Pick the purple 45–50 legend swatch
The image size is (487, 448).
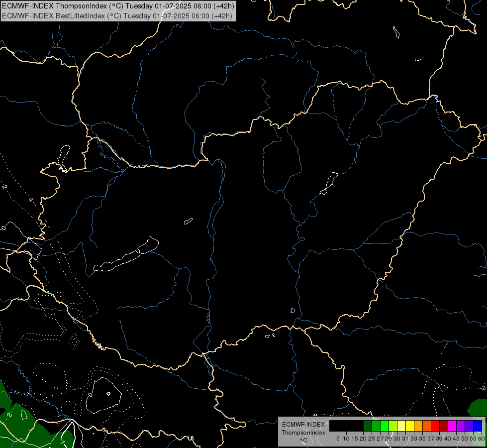pyautogui.click(x=461, y=426)
